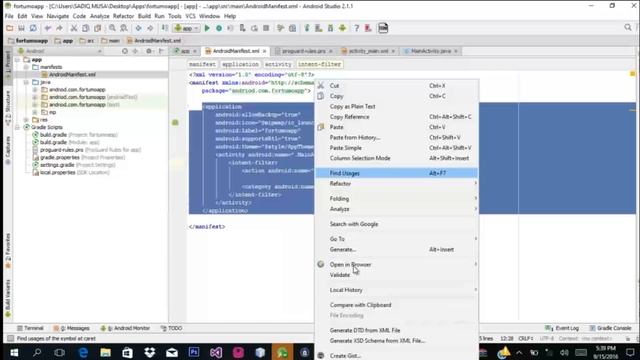The height and width of the screenshot is (360, 640).
Task: Click the Find magnifier toolbar icon
Action: pyautogui.click(x=112, y=28)
